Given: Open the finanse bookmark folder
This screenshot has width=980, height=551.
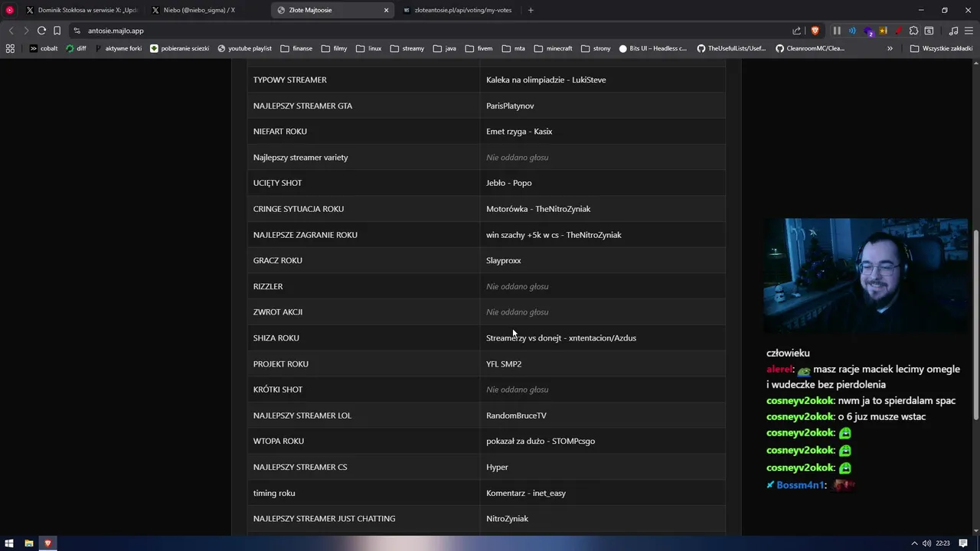Looking at the screenshot, I should [x=296, y=48].
